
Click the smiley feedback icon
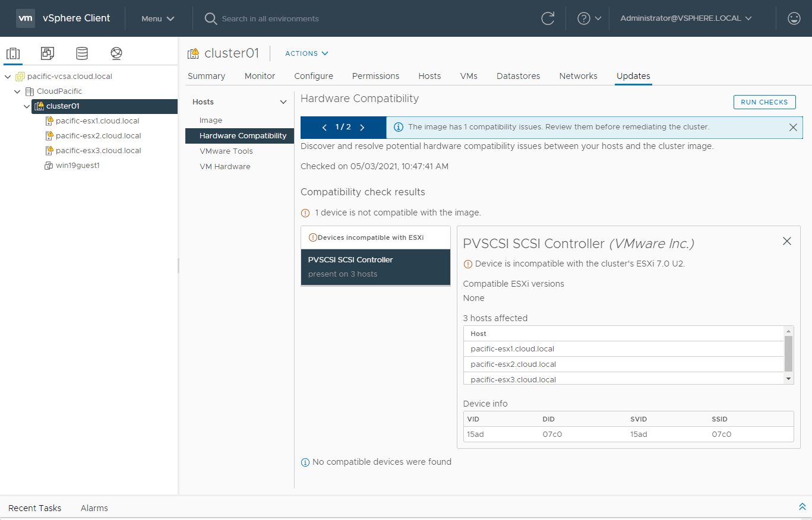[x=794, y=18]
